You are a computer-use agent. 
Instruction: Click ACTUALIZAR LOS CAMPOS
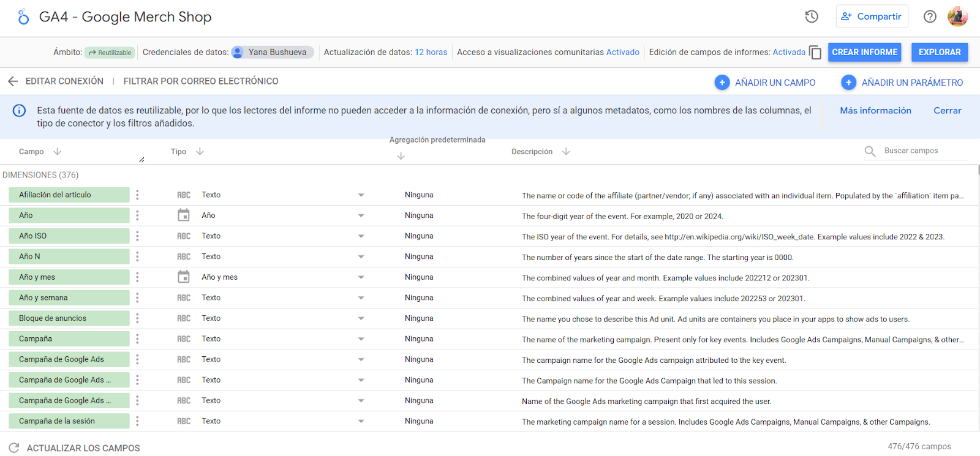(83, 448)
